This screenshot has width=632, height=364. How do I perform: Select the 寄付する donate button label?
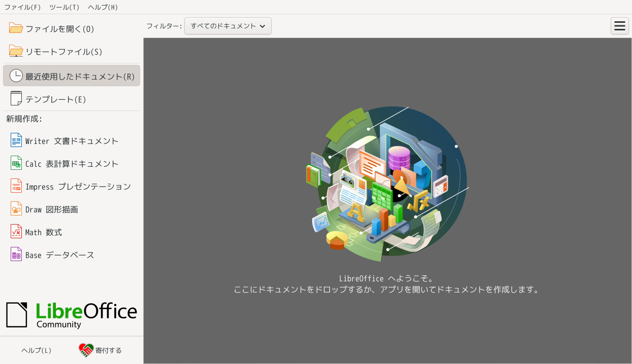[109, 350]
